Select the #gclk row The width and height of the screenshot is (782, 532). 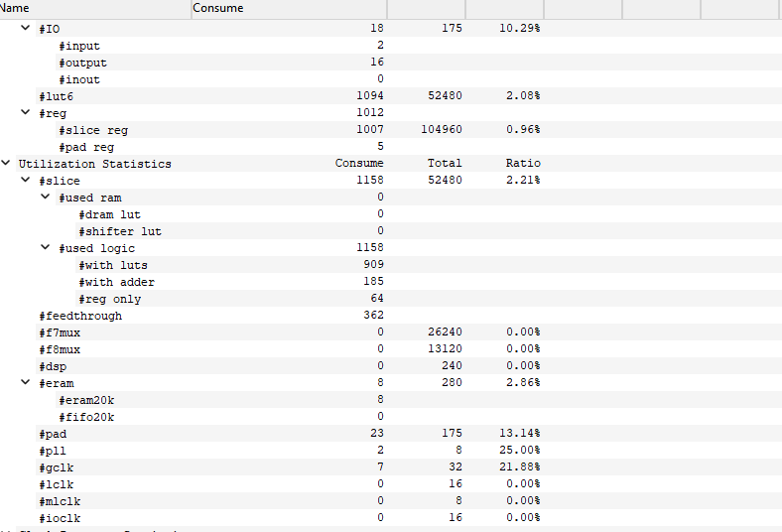(56, 467)
